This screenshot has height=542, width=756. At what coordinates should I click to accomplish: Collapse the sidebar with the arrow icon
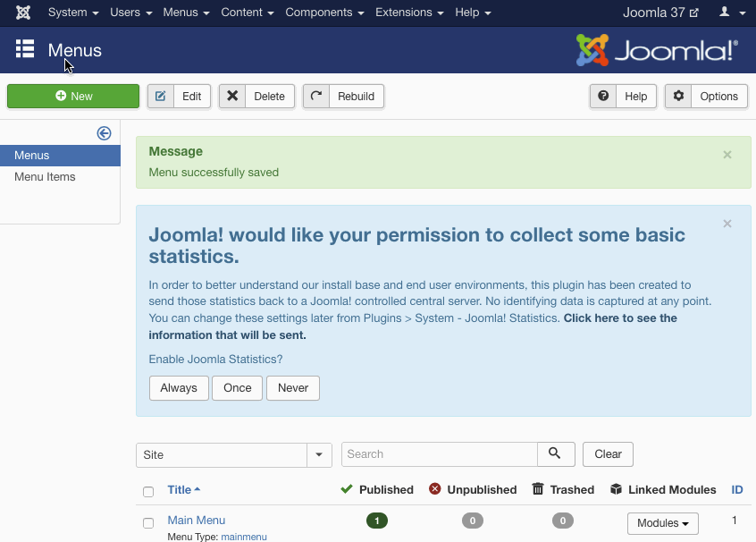click(x=104, y=133)
